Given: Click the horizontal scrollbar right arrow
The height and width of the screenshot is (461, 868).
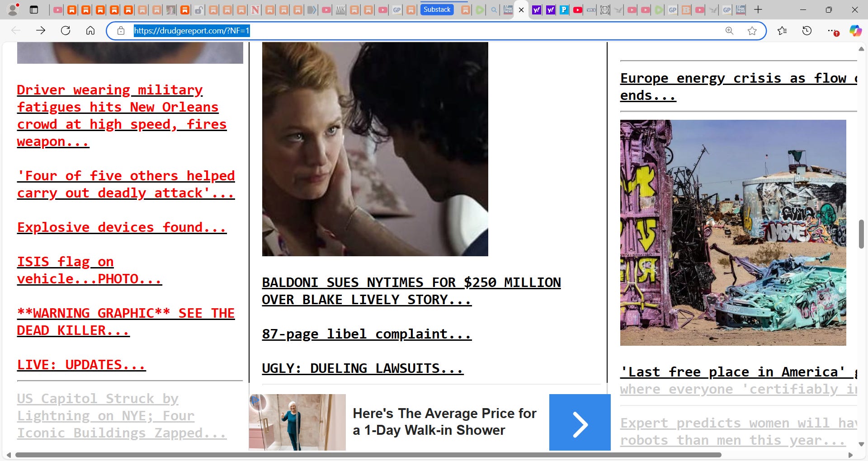Looking at the screenshot, I should click(851, 455).
